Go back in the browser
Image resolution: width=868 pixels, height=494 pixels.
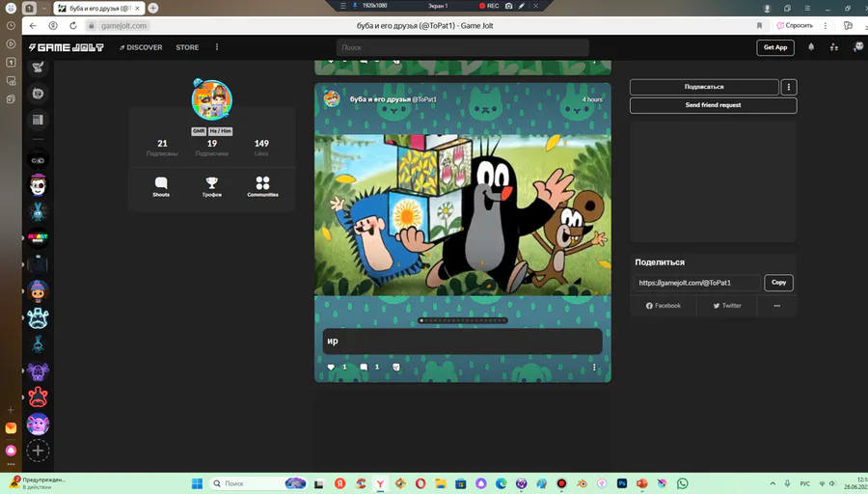[x=33, y=25]
